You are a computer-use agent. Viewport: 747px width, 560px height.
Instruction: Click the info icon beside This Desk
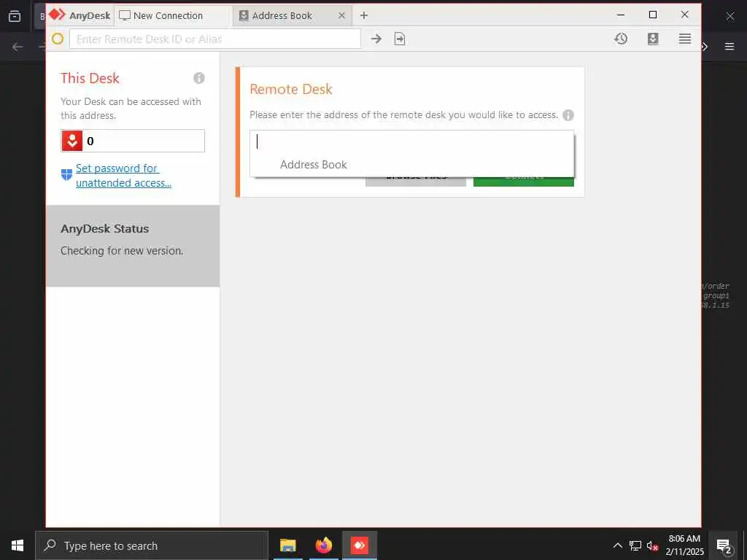[198, 78]
